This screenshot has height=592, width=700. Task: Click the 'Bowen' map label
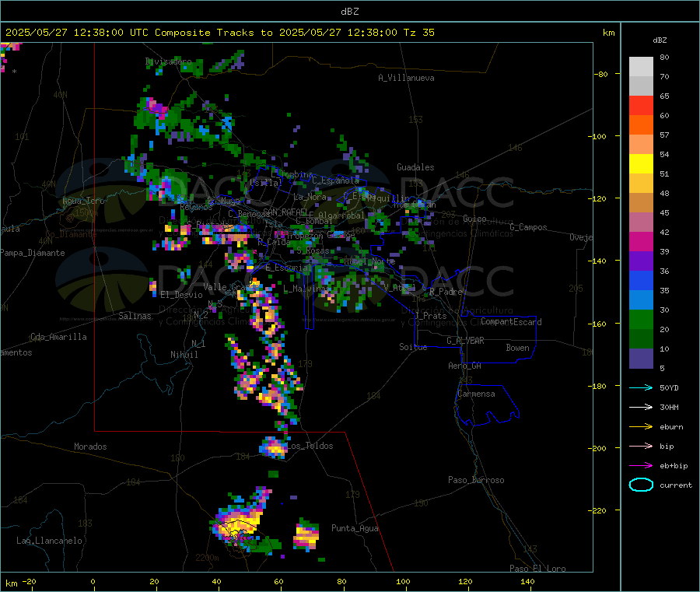click(x=517, y=348)
